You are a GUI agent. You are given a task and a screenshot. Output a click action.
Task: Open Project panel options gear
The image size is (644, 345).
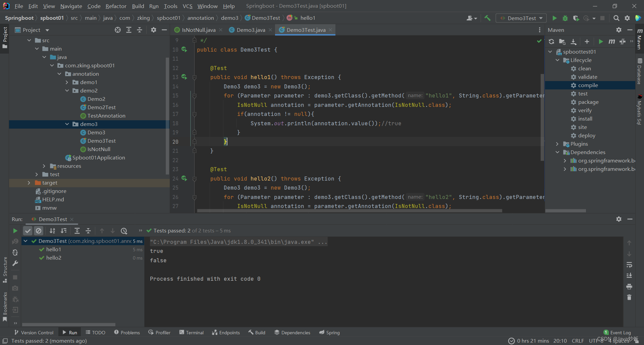pos(154,30)
